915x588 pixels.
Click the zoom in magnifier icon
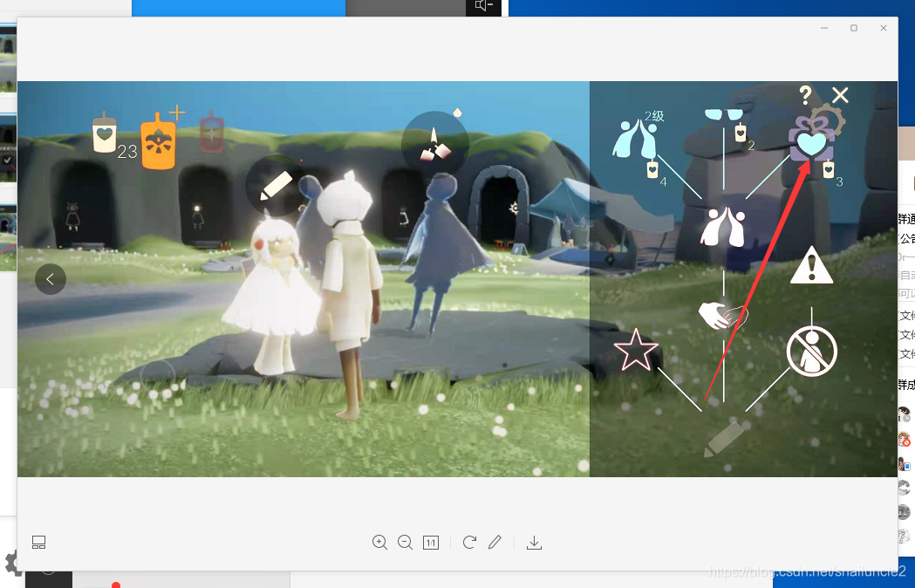(x=380, y=543)
